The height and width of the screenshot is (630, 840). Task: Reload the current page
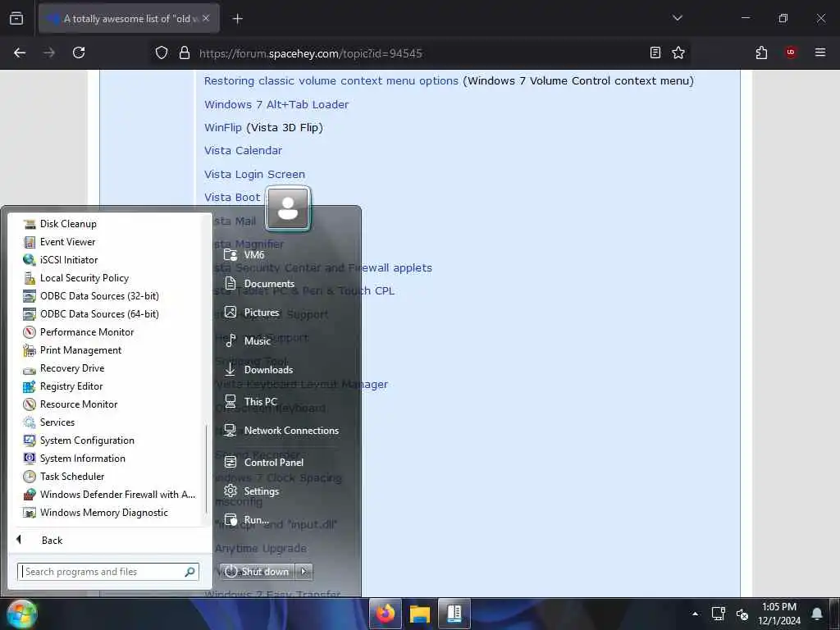[79, 52]
